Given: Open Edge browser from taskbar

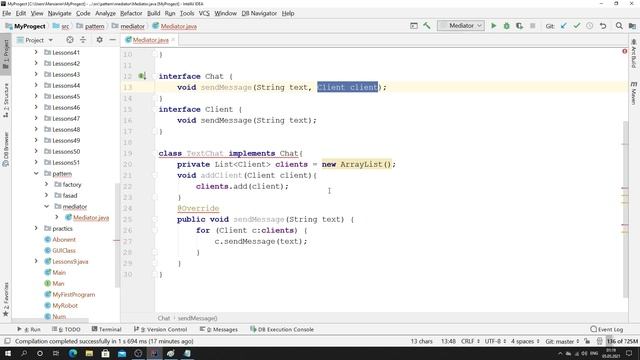Looking at the screenshot, I should tap(73, 353).
